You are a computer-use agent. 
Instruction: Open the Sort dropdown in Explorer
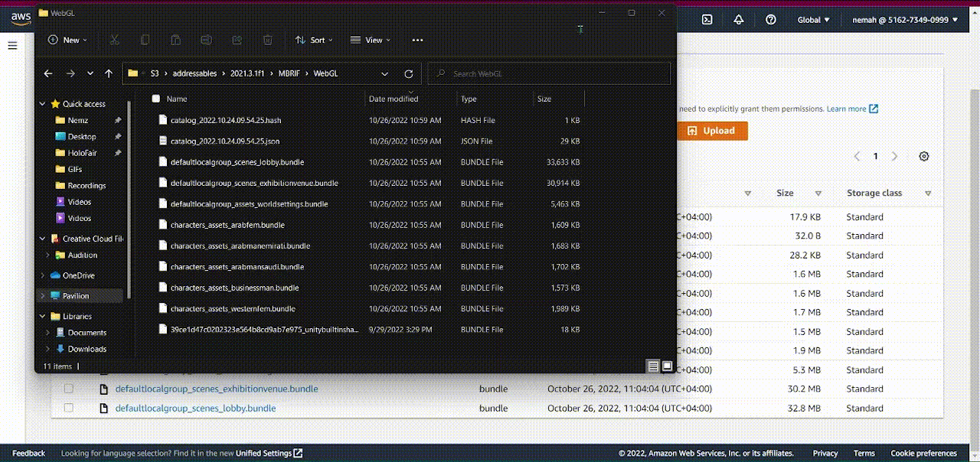[311, 40]
